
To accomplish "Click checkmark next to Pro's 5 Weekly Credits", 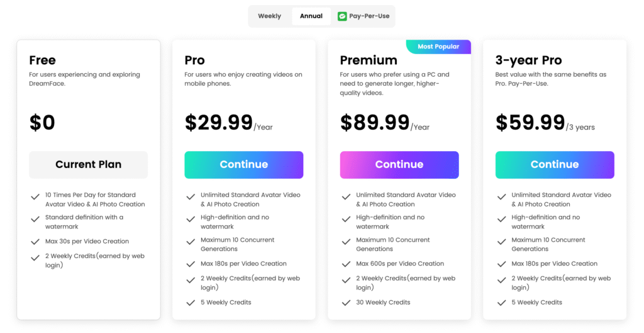I will pos(191,303).
